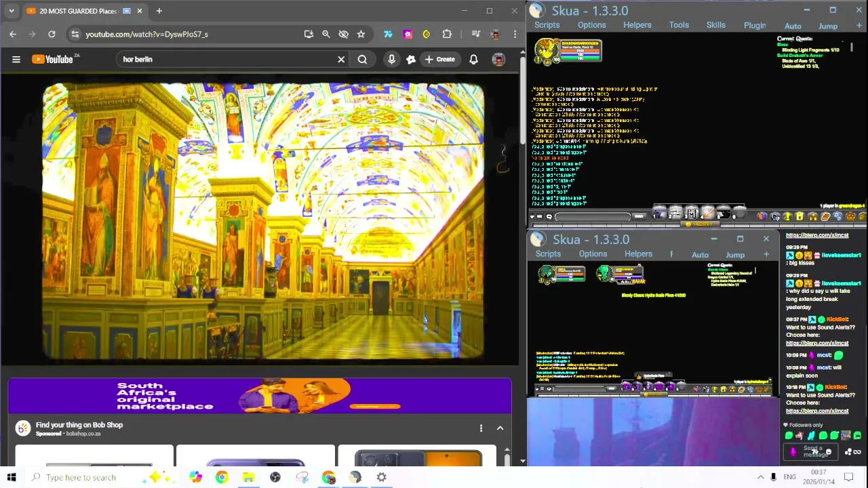
Task: Collapse the Bob Shop sponsored panel
Action: click(500, 428)
